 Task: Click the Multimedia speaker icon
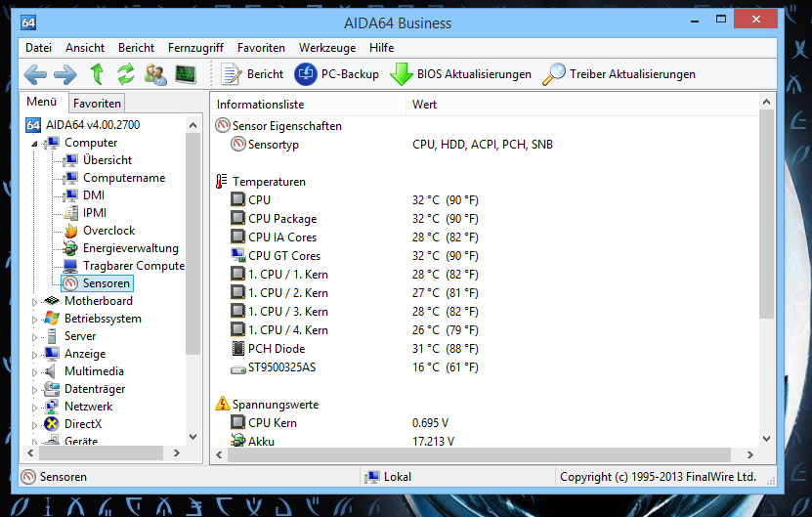(x=50, y=371)
